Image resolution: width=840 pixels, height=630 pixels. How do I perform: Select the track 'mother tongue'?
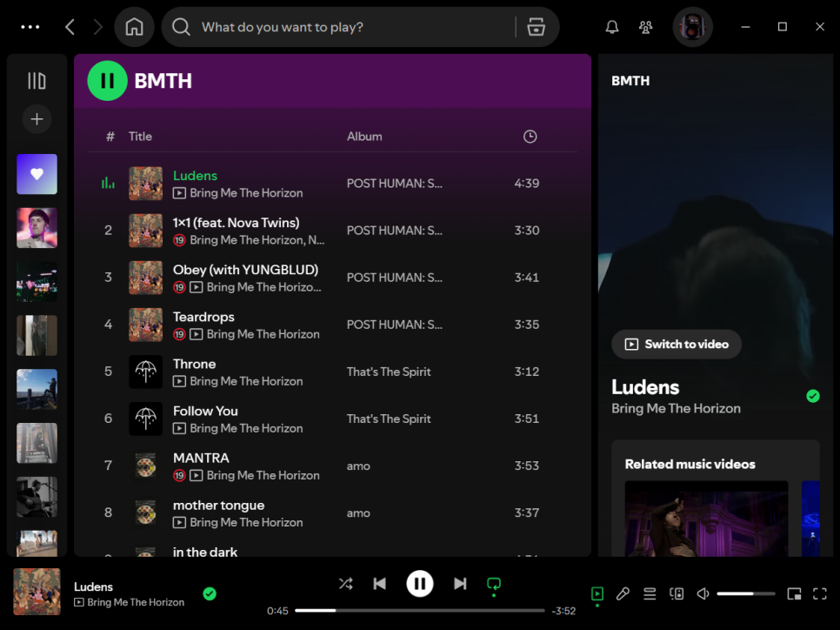[218, 506]
